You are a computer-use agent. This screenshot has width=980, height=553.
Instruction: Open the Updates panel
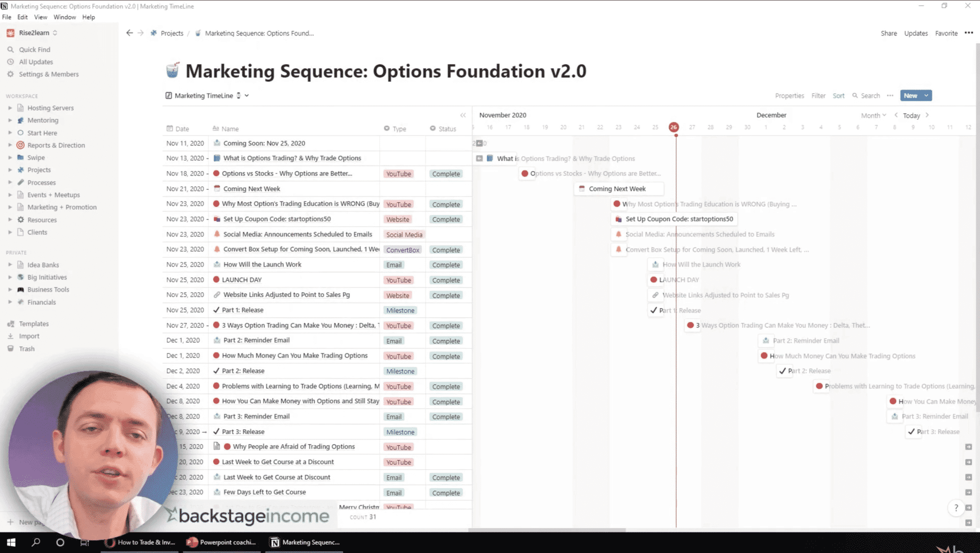pos(916,33)
